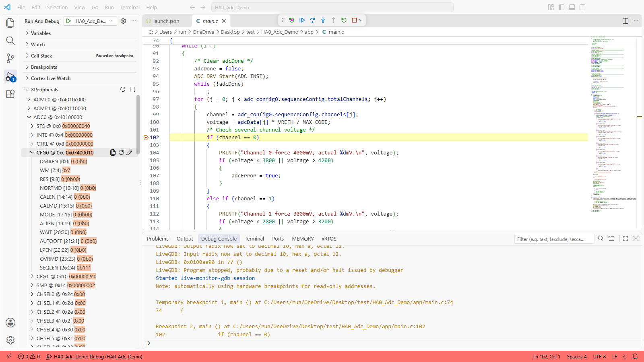Switch to the launch.json tab

coord(166,21)
